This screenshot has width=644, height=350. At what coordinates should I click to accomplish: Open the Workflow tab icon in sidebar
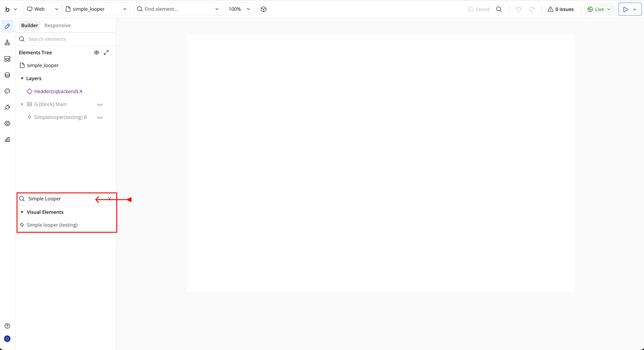(x=7, y=42)
